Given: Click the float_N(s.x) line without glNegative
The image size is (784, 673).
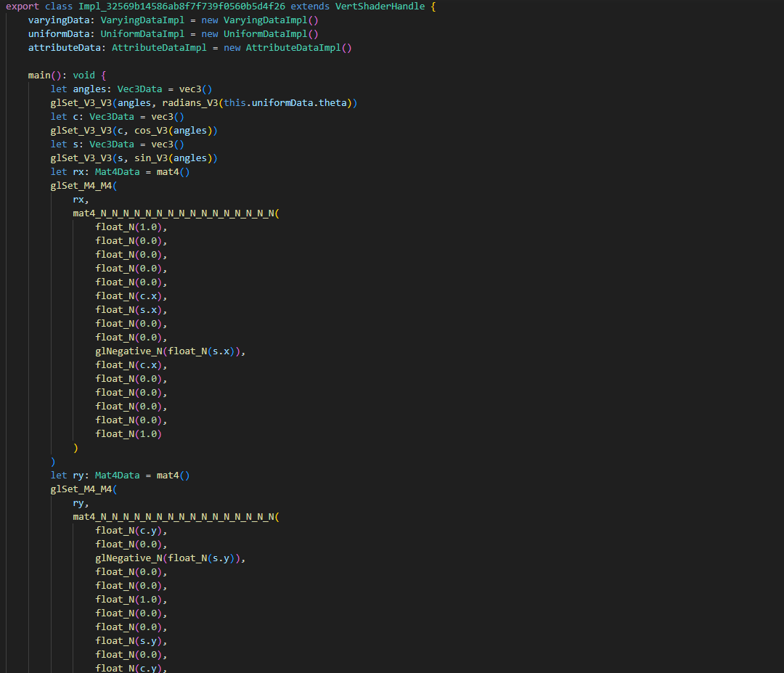Looking at the screenshot, I should tap(131, 309).
